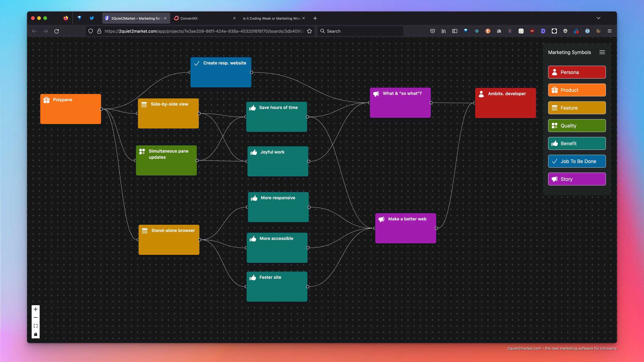Screen dimensions: 644x362
Task: Select the Persona symbol in Marketing Symbols panel
Action: [x=576, y=72]
